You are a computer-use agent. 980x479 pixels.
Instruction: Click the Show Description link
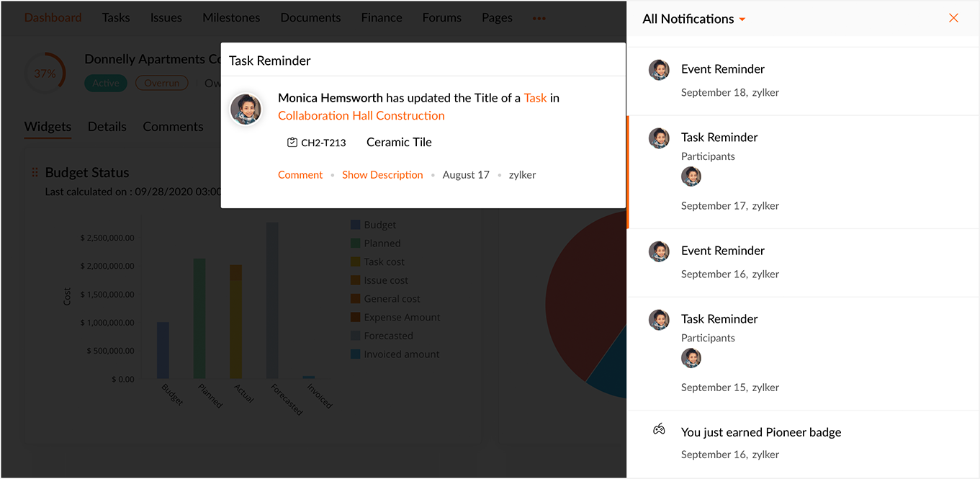coord(382,175)
